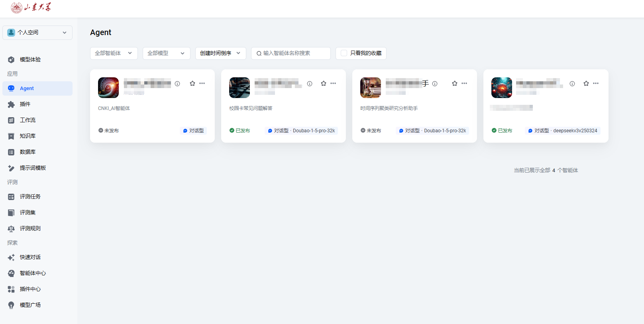Click the 快速对话 quick chat link
The width and height of the screenshot is (644, 324).
[x=30, y=257]
